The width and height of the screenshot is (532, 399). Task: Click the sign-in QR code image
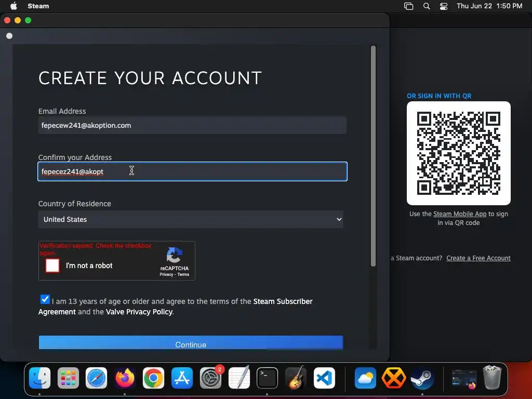click(x=459, y=153)
